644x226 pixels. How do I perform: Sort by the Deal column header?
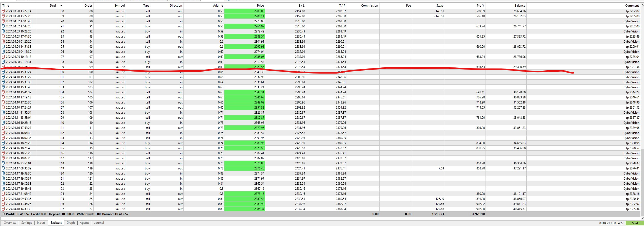pyautogui.click(x=53, y=6)
